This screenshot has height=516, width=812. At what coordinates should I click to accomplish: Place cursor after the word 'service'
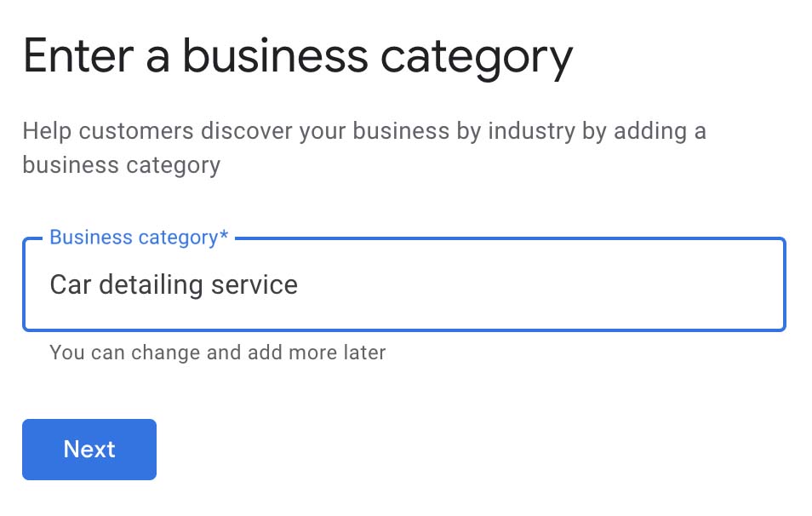click(x=300, y=284)
